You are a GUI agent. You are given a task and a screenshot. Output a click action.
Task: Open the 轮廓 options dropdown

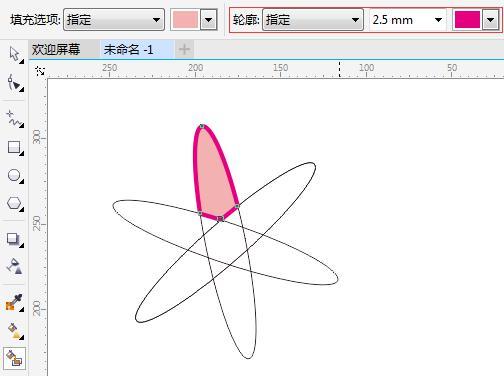[313, 20]
